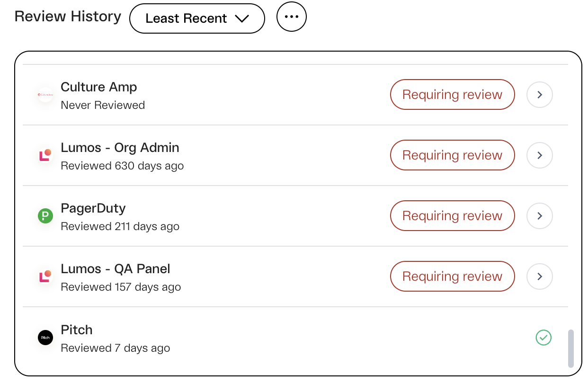Click Requiring review for Lumos - QA Panel
The height and width of the screenshot is (392, 588).
click(x=452, y=276)
